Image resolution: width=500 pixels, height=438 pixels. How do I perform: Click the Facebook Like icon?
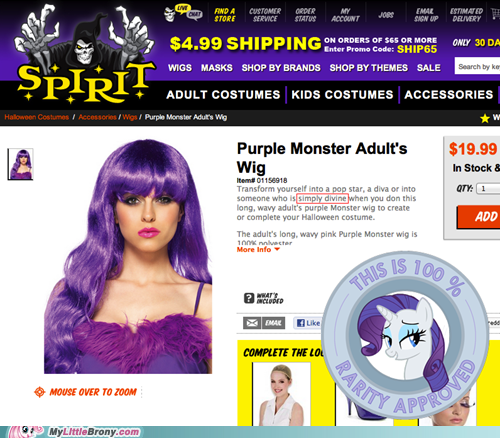coord(301,323)
